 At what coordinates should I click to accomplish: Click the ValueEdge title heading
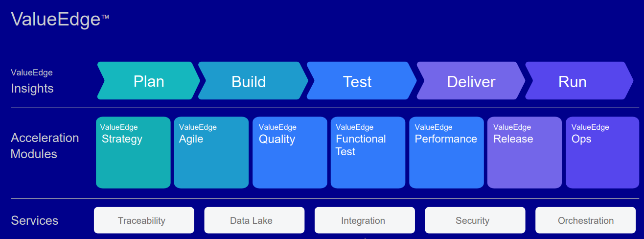pos(60,19)
